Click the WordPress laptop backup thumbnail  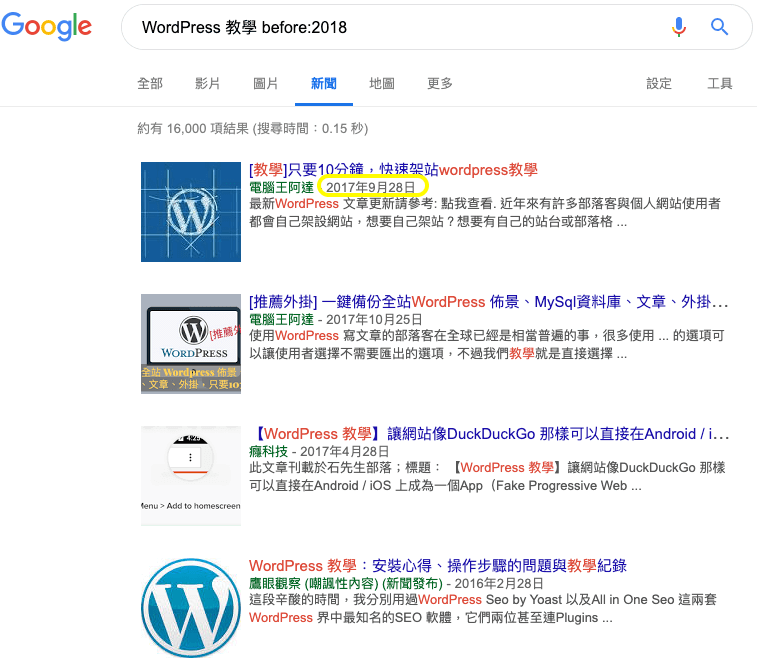coord(191,344)
